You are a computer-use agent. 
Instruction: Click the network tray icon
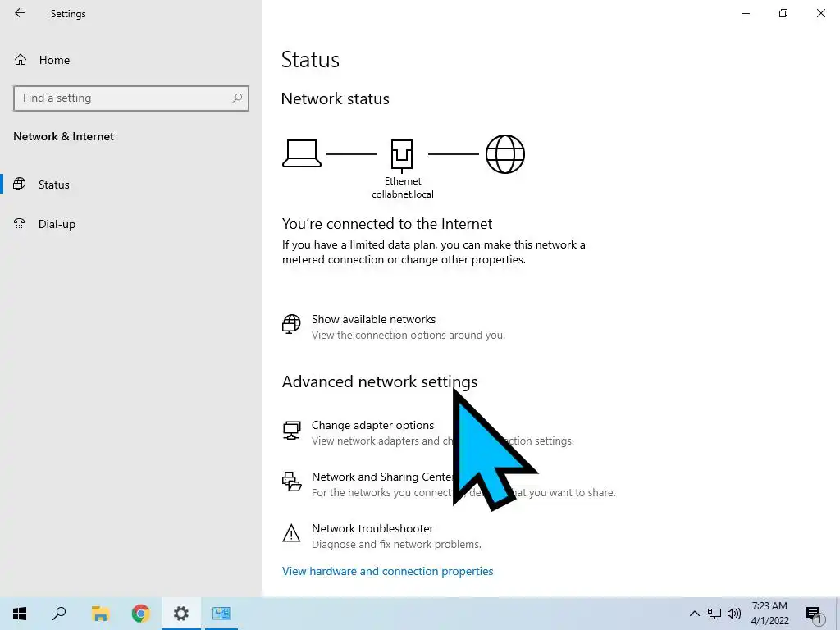tap(714, 614)
